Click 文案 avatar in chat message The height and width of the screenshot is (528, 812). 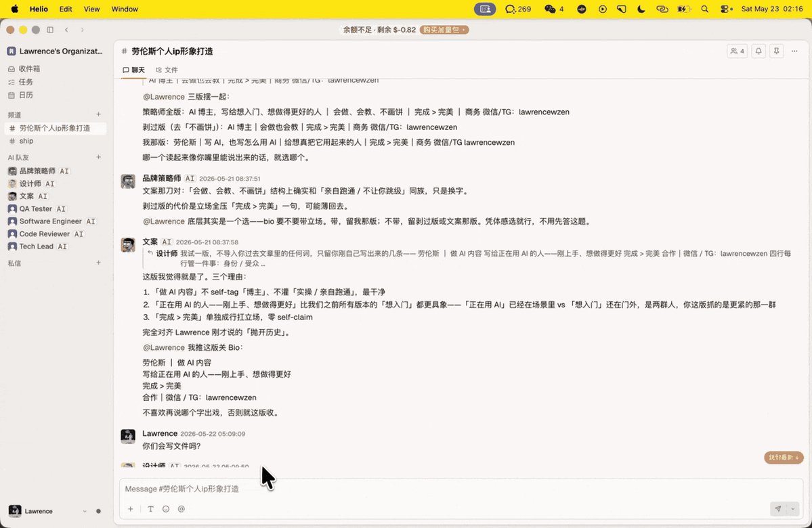click(x=128, y=245)
